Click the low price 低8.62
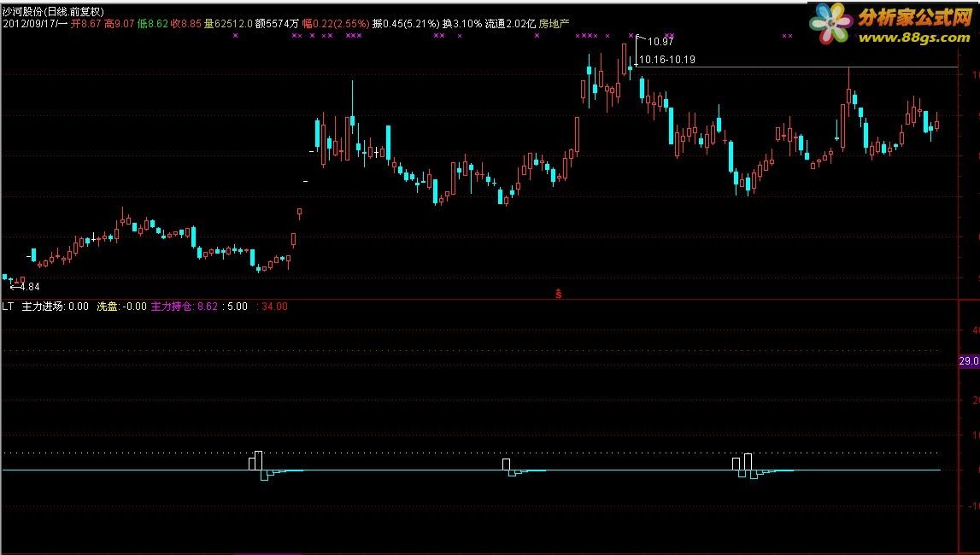 (152, 24)
